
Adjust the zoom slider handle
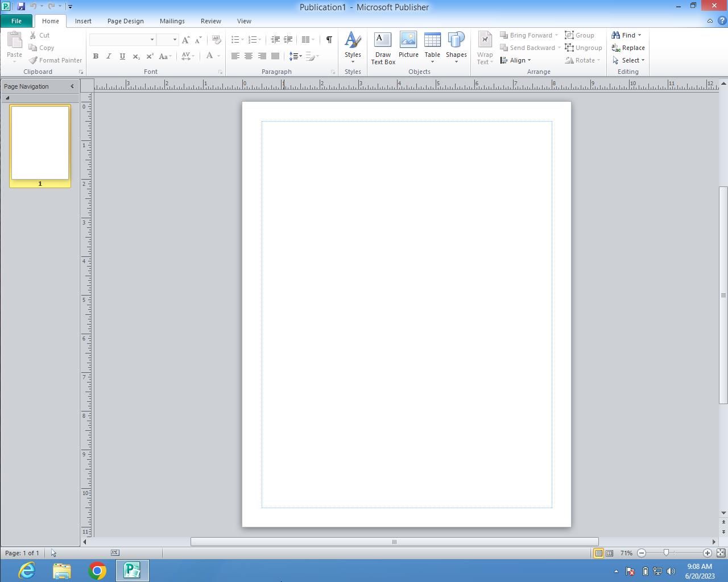tap(666, 553)
